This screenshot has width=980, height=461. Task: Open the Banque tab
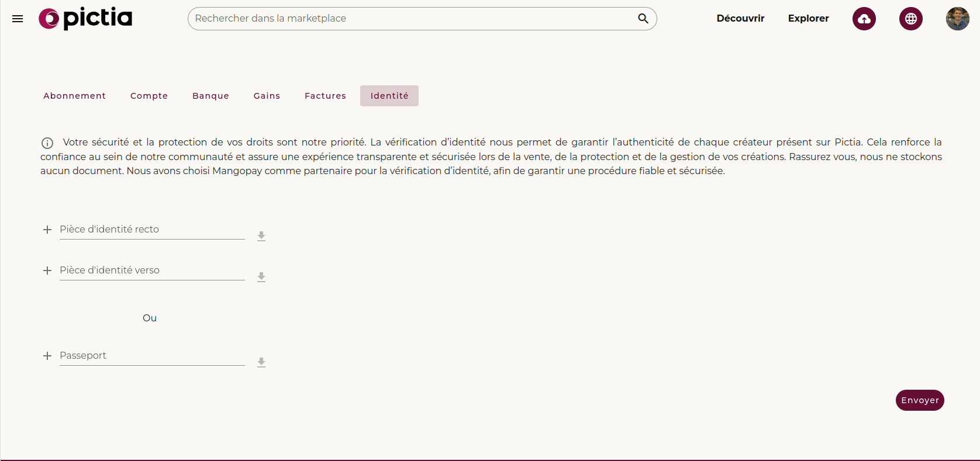(211, 96)
